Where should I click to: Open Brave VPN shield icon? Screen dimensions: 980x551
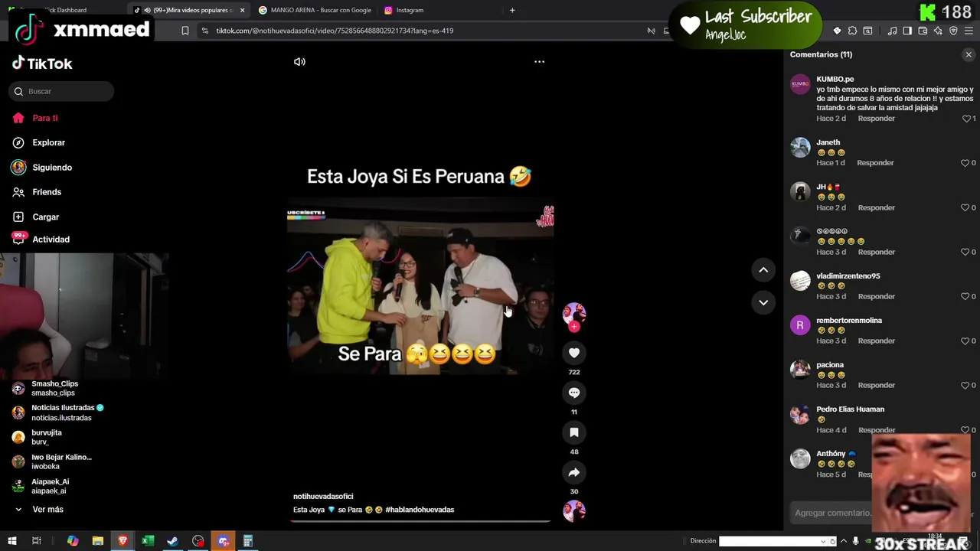point(953,31)
